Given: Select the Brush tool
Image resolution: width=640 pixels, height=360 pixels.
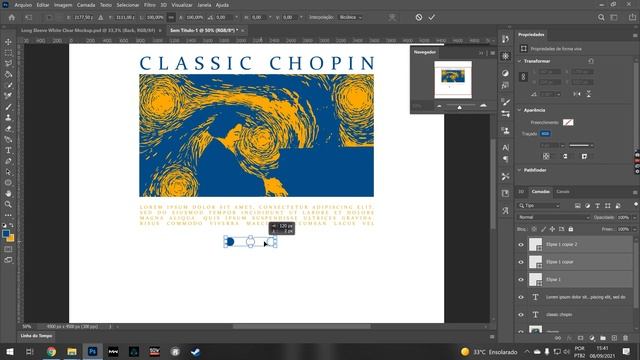Looking at the screenshot, I should pos(8,107).
